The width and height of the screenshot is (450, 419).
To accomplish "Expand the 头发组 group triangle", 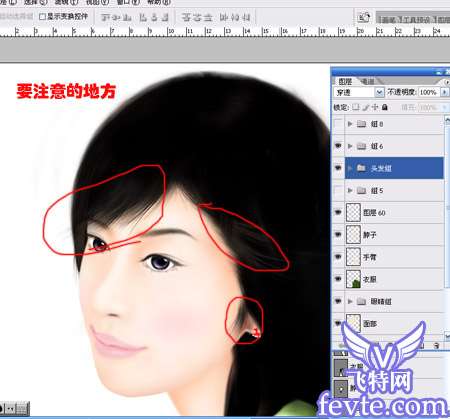I will pos(350,168).
